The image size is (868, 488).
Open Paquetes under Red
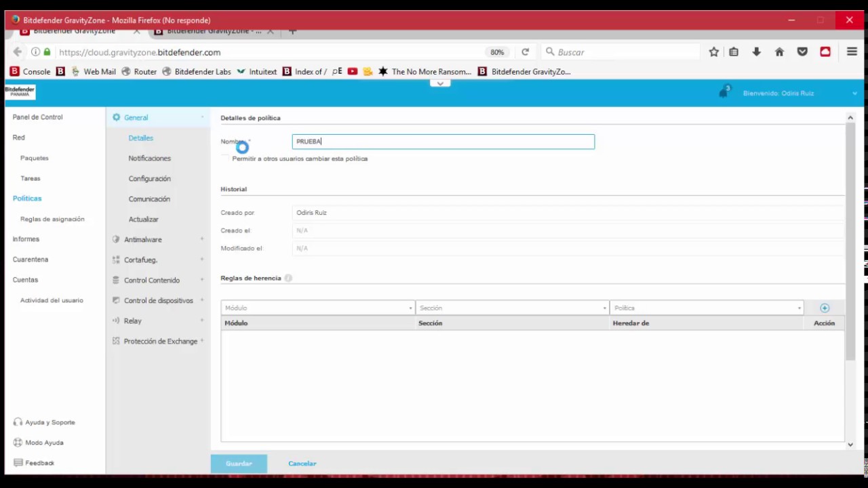34,158
